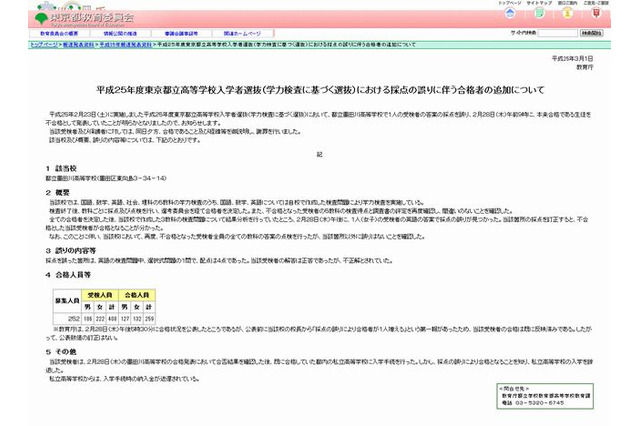Click the home (トップページ) icon

510,13
